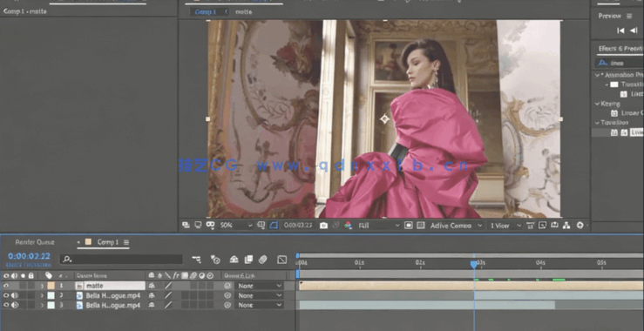Open the 50% magnification dropdown

point(236,225)
